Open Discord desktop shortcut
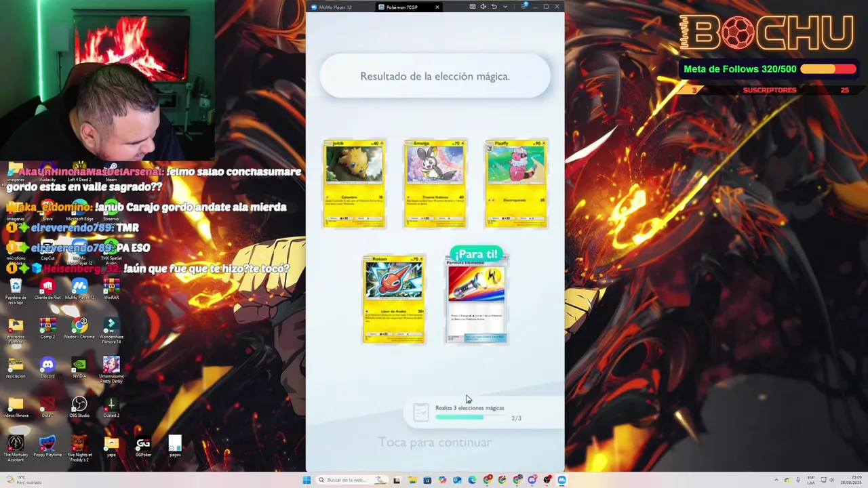Screen dimensions: 868x488 point(47,369)
